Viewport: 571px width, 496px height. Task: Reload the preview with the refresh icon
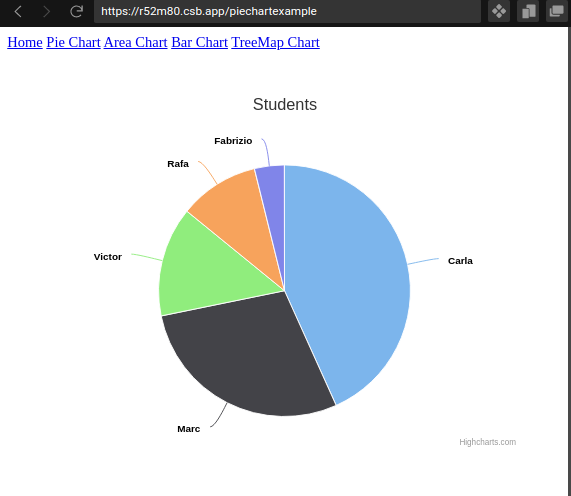pyautogui.click(x=76, y=12)
